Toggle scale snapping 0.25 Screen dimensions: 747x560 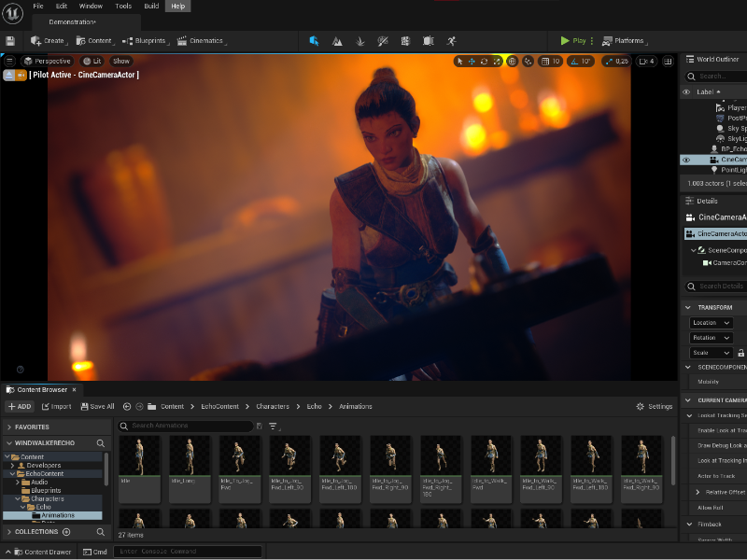coord(616,62)
